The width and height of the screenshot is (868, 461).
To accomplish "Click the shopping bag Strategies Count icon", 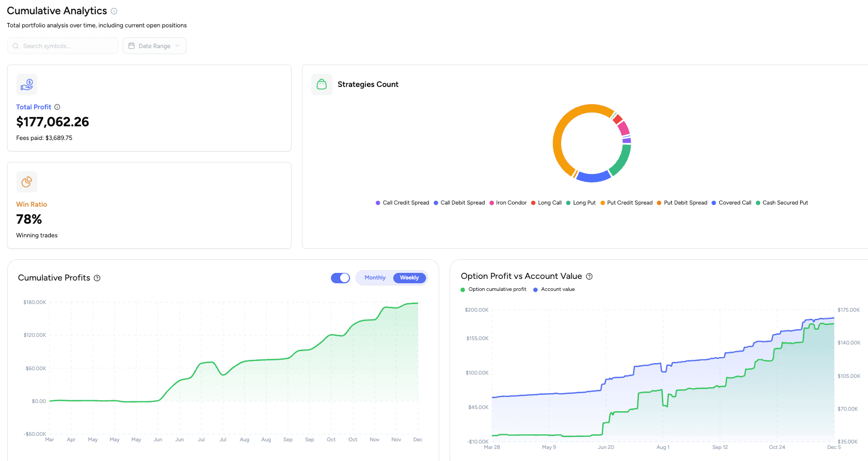I will click(x=322, y=85).
